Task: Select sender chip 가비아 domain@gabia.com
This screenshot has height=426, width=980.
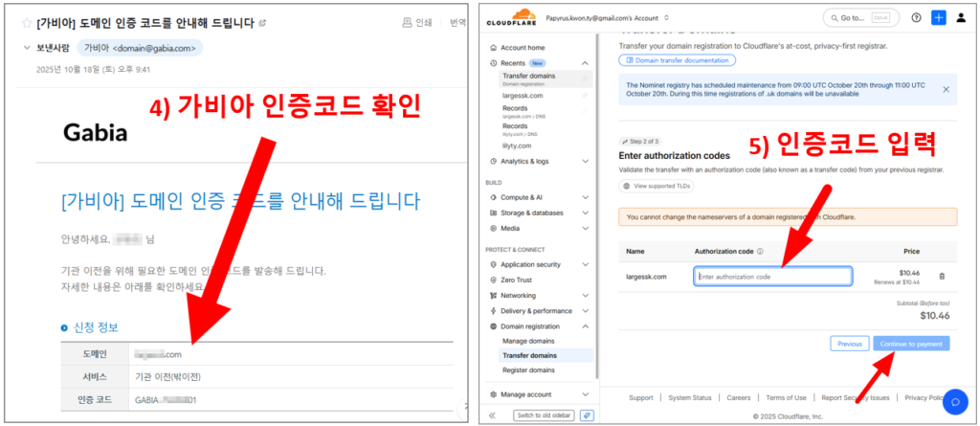Action: pos(140,48)
